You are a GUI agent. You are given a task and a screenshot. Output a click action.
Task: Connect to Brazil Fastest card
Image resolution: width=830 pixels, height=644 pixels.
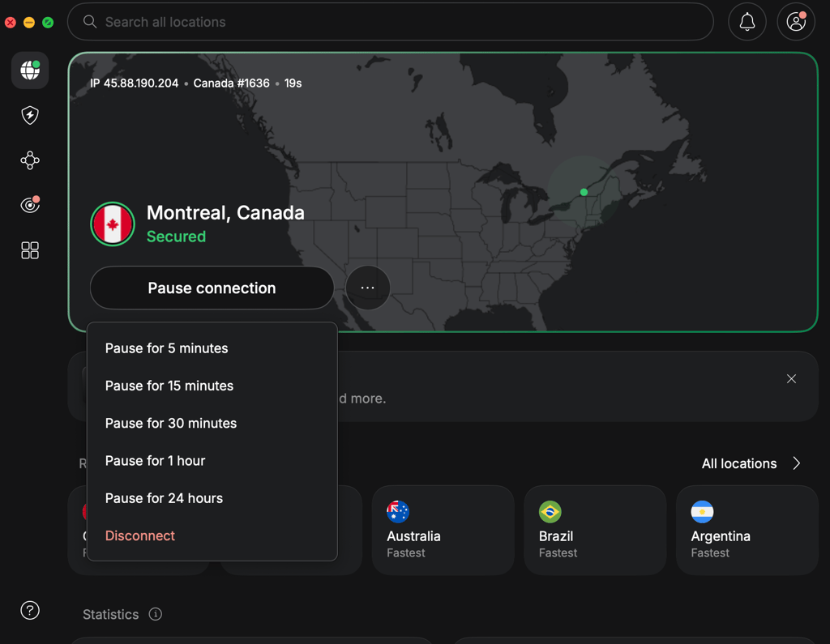pos(595,531)
